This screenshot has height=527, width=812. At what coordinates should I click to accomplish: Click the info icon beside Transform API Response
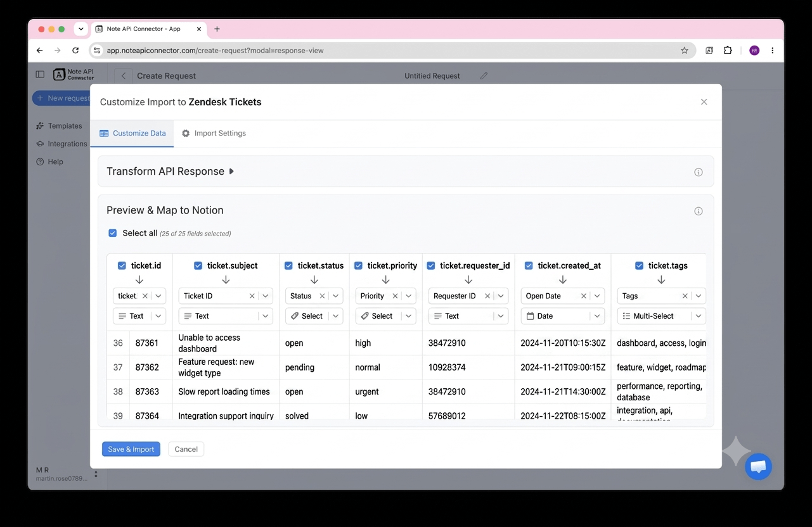click(699, 172)
